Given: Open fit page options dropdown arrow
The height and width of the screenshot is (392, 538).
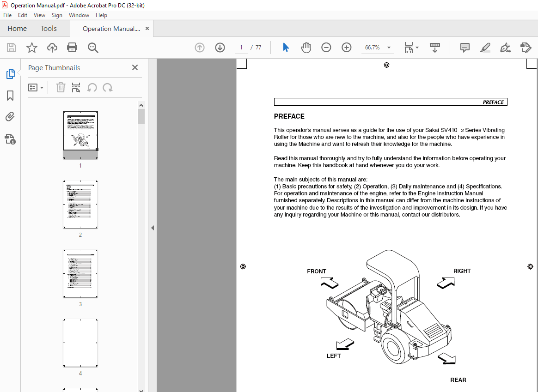Looking at the screenshot, I should click(417, 48).
